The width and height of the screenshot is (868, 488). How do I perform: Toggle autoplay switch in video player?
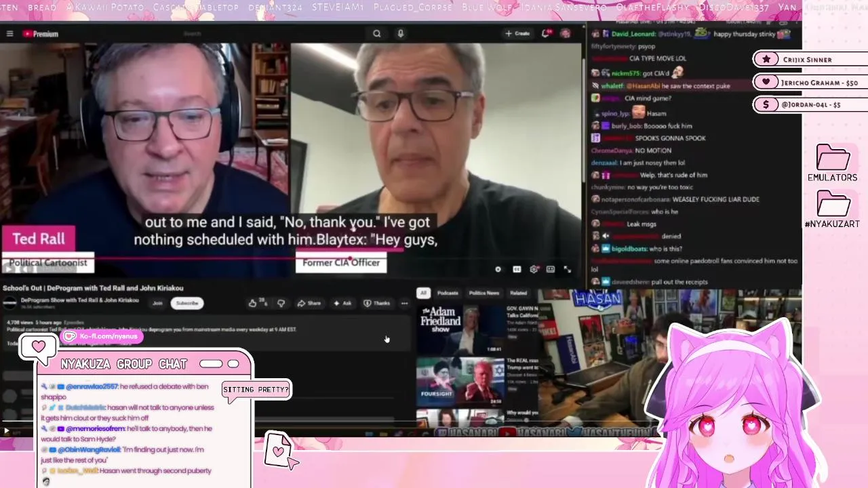(x=498, y=269)
